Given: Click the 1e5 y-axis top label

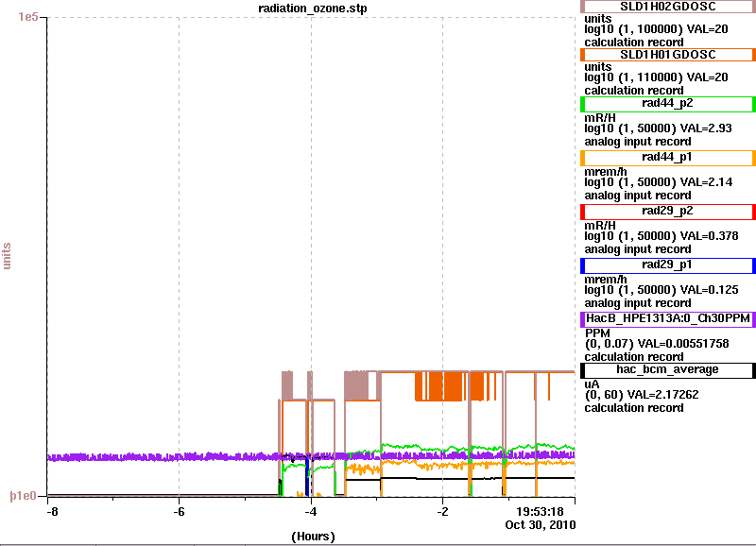Looking at the screenshot, I should tap(28, 17).
